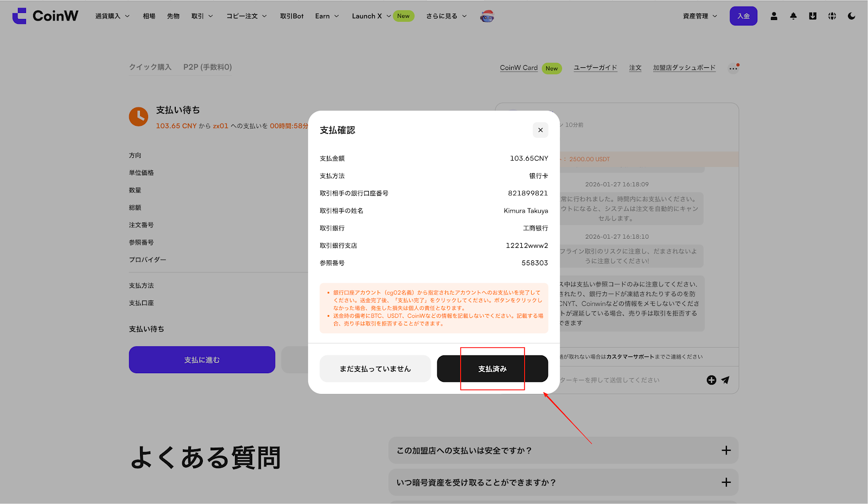Click the chat attachment plus icon
The image size is (868, 504).
point(711,380)
